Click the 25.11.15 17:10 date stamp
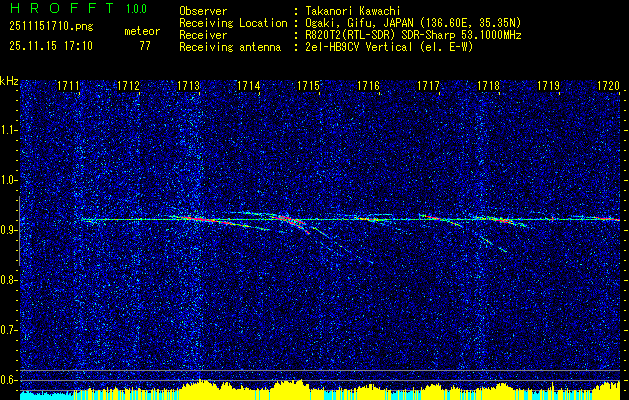Image resolution: width=629 pixels, height=400 pixels. click(52, 46)
